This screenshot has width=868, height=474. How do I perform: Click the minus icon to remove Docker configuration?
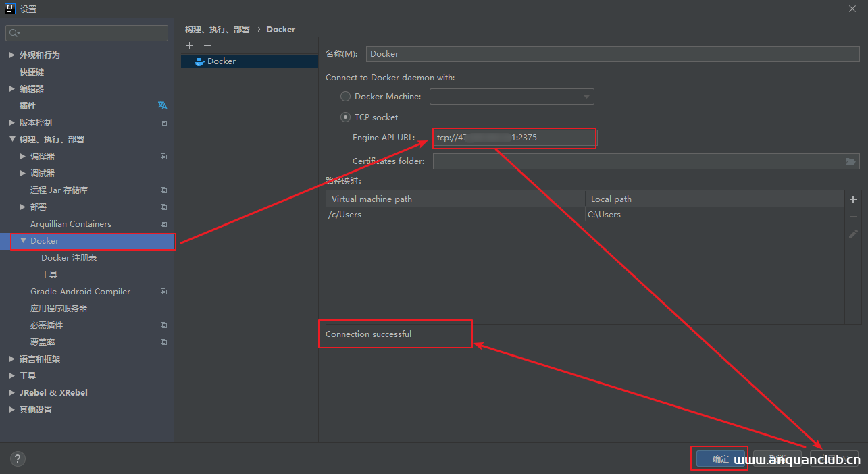pos(207,45)
